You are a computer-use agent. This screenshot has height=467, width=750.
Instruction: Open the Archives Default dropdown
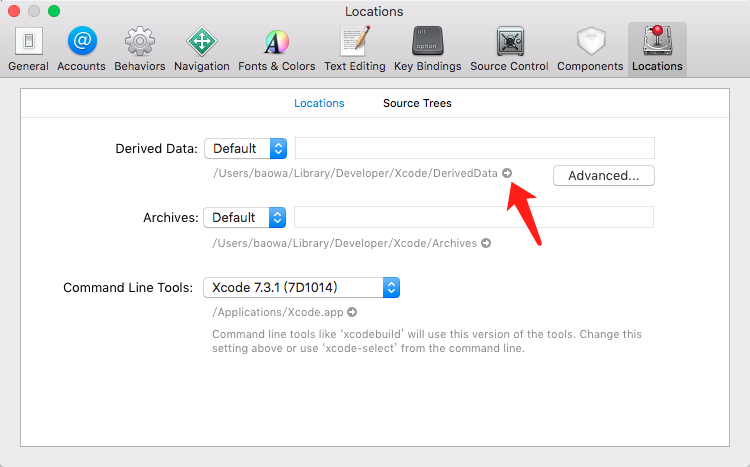point(244,217)
